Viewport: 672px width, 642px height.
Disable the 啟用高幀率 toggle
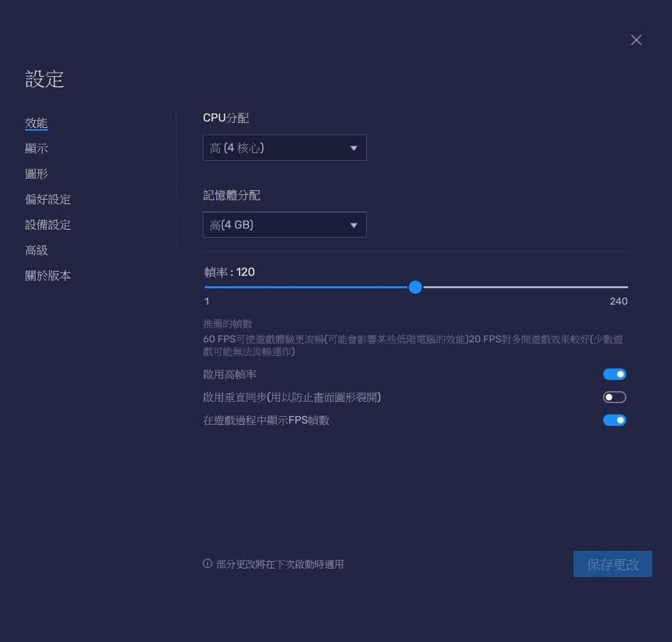pyautogui.click(x=614, y=374)
